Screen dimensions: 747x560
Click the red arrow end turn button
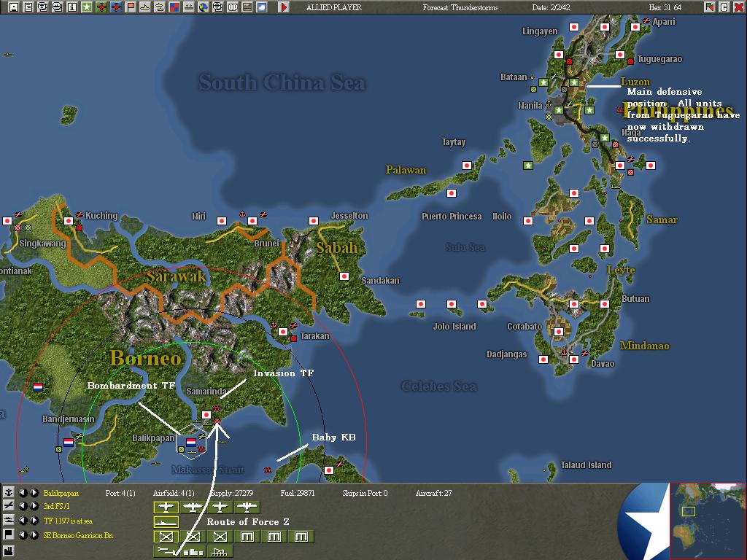(x=284, y=7)
